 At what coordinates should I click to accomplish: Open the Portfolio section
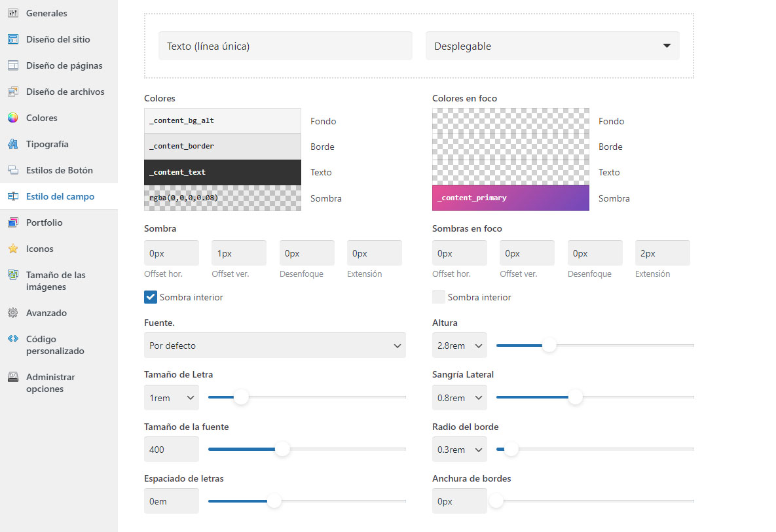click(59, 223)
